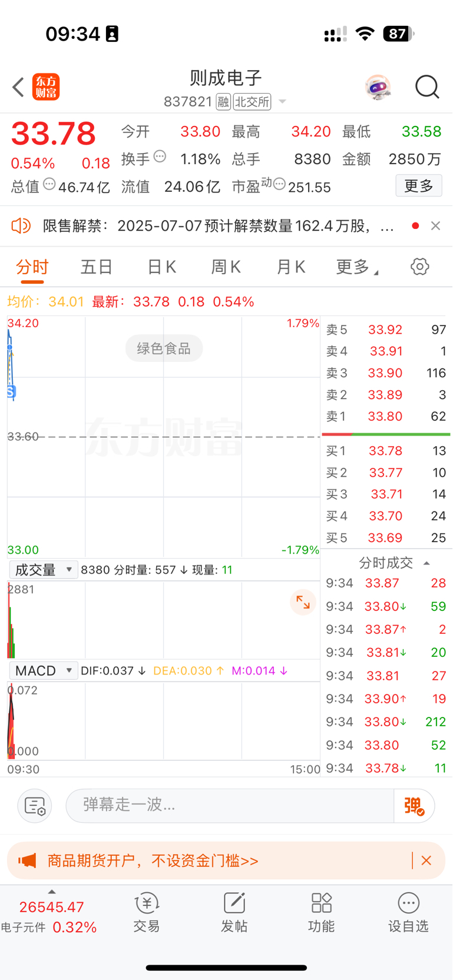Select 买1 order row 33.78
This screenshot has width=453, height=980.
tap(386, 451)
